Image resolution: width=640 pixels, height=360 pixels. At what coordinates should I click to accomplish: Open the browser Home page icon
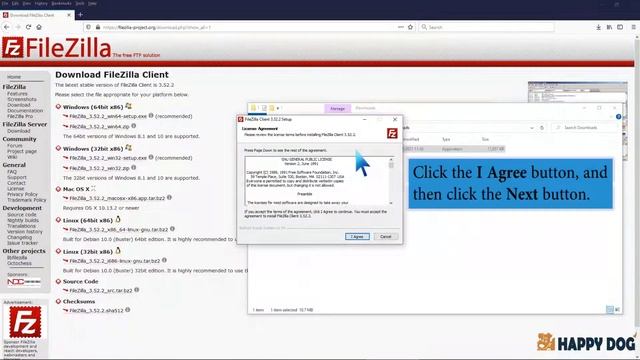coord(39,27)
